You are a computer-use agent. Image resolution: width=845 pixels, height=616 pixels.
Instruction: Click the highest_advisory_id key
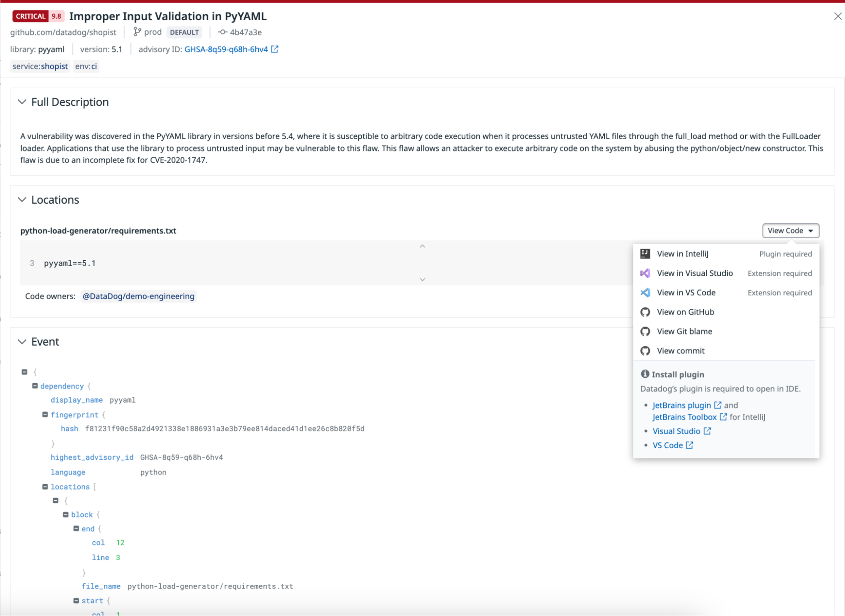coord(92,458)
